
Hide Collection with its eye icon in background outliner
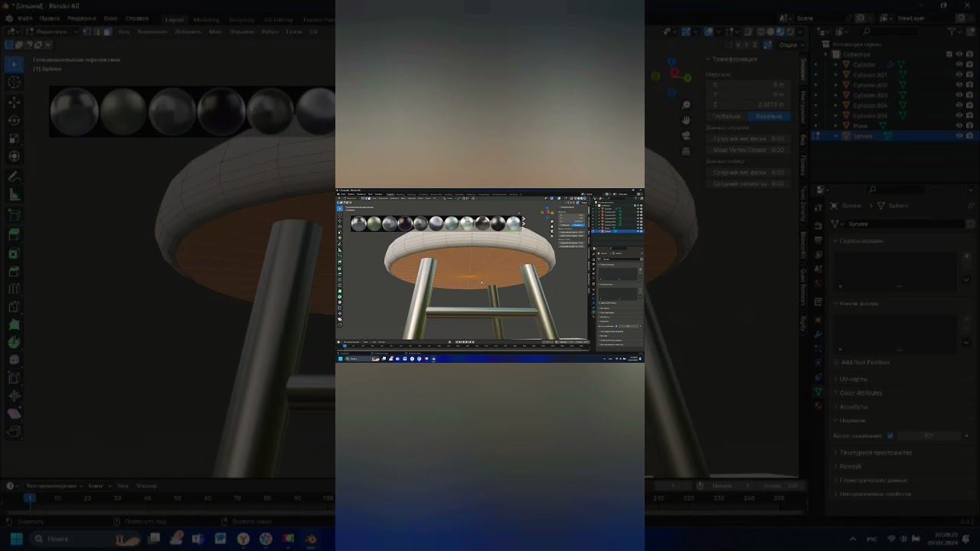click(959, 54)
